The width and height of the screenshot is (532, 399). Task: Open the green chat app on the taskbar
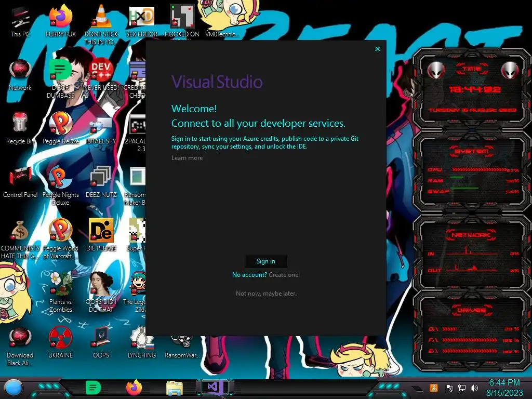tap(93, 388)
